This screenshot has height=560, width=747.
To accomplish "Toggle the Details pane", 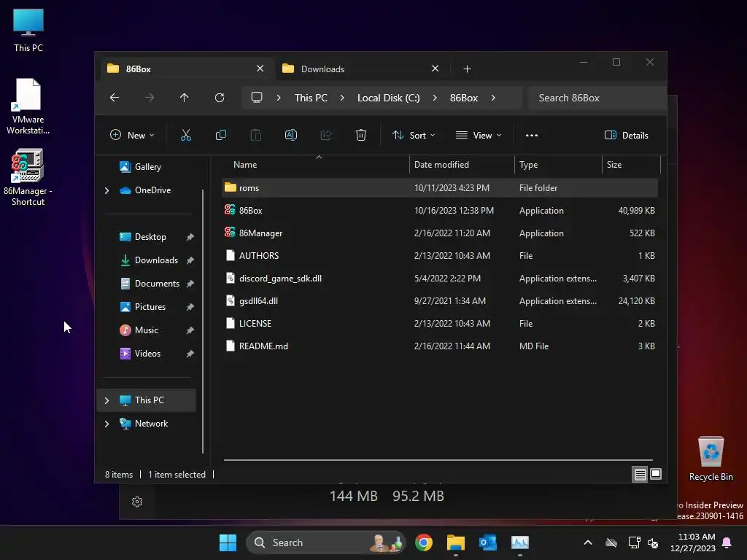I will click(626, 135).
